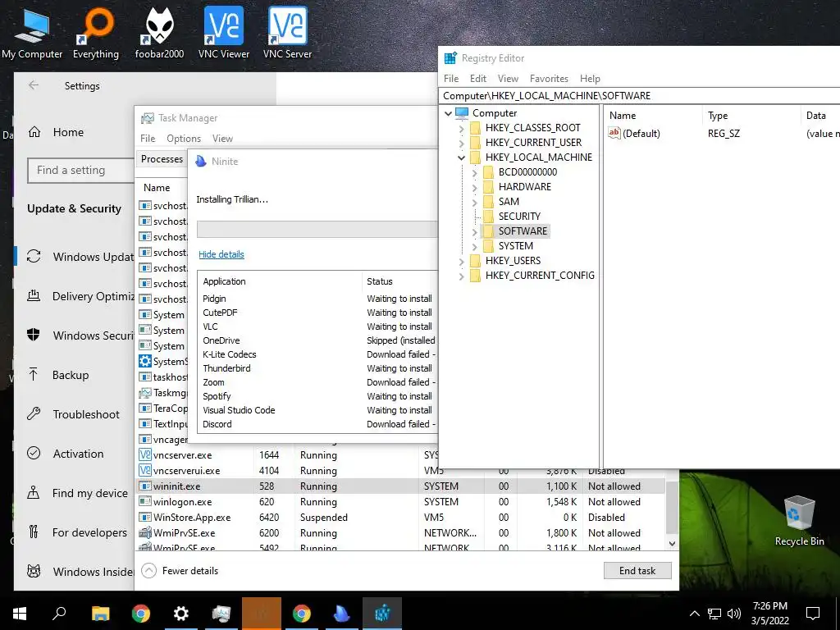This screenshot has width=840, height=630.
Task: Open Troubleshoot settings page
Action: click(x=73, y=414)
